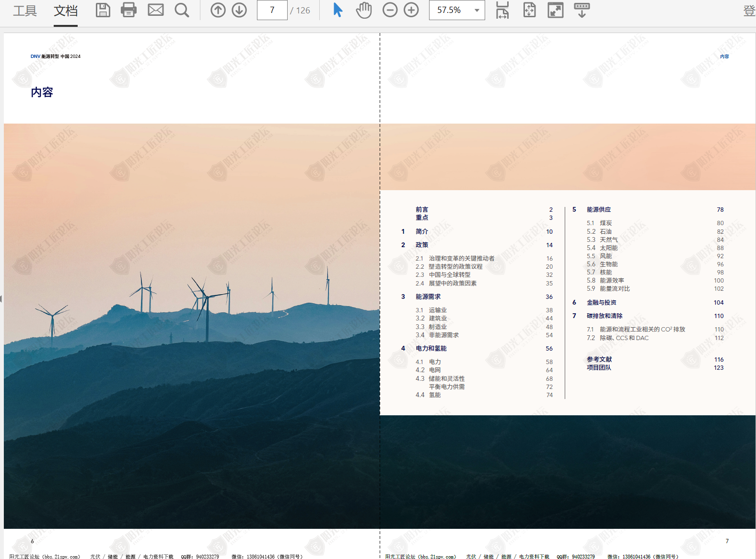This screenshot has height=559, width=756.
Task: Click DNV 能源转型 中国 2024 header
Action: point(56,56)
